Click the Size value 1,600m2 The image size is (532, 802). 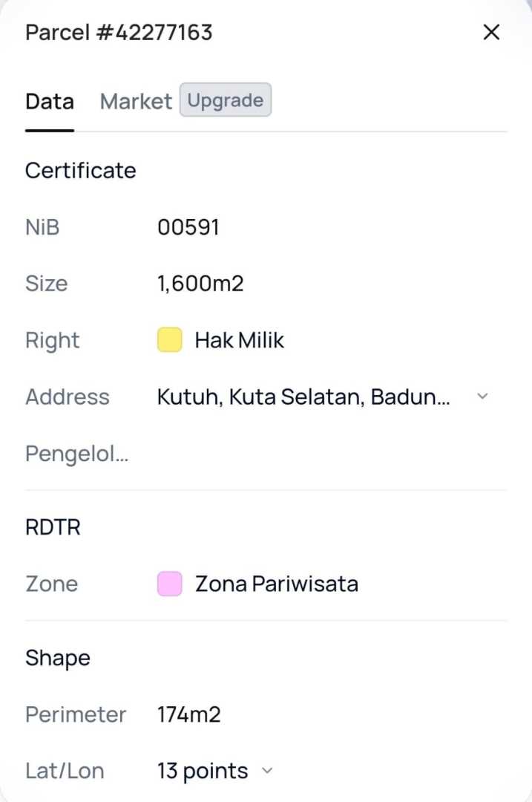[x=200, y=284]
